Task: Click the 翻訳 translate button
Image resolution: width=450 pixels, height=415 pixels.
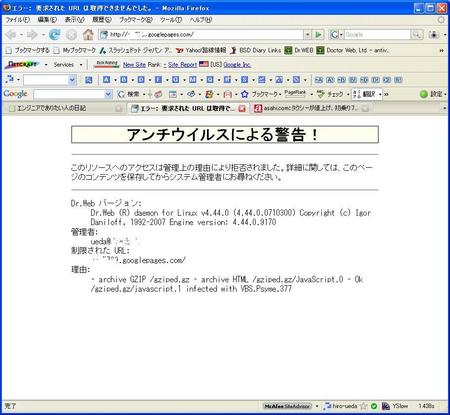Action: point(364,94)
